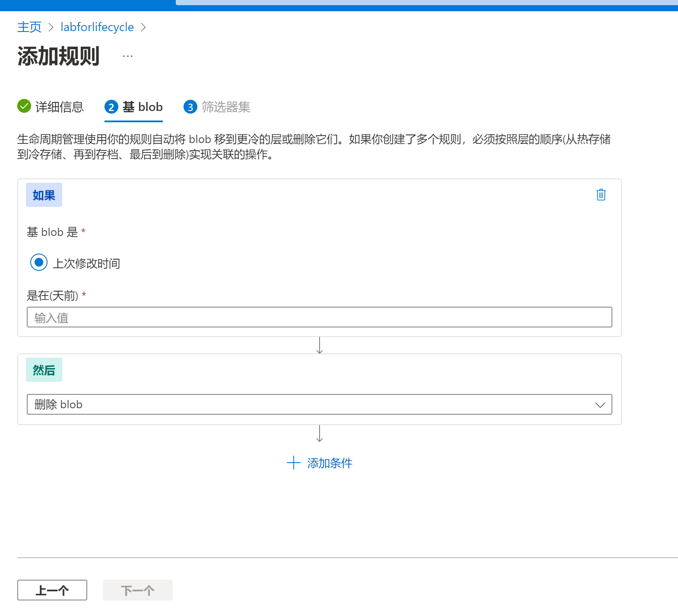This screenshot has width=678, height=616.
Task: Go to the 详细信息 tab
Action: (51, 107)
